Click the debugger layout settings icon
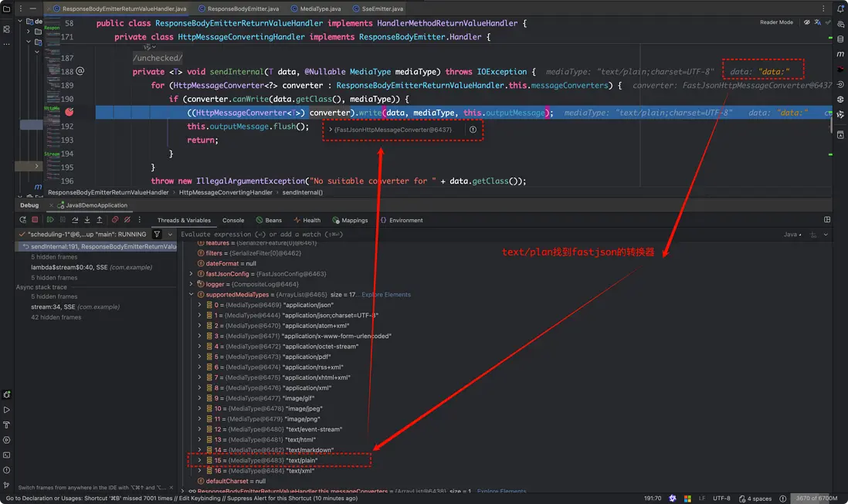The height and width of the screenshot is (504, 848). 827,220
